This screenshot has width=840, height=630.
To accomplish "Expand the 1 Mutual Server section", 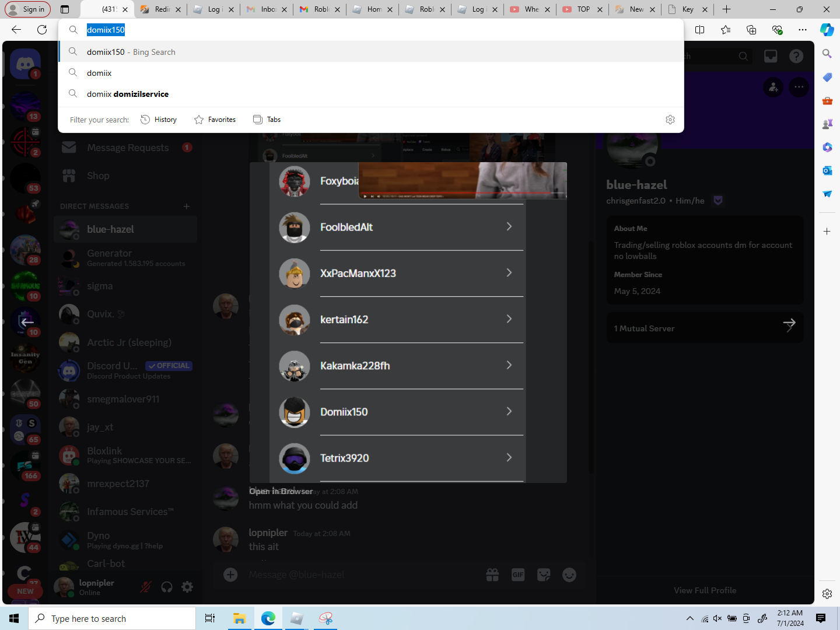I will click(x=705, y=328).
